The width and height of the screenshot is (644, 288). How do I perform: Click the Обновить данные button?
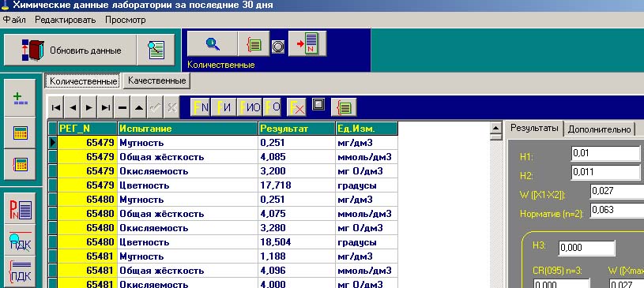click(x=70, y=50)
